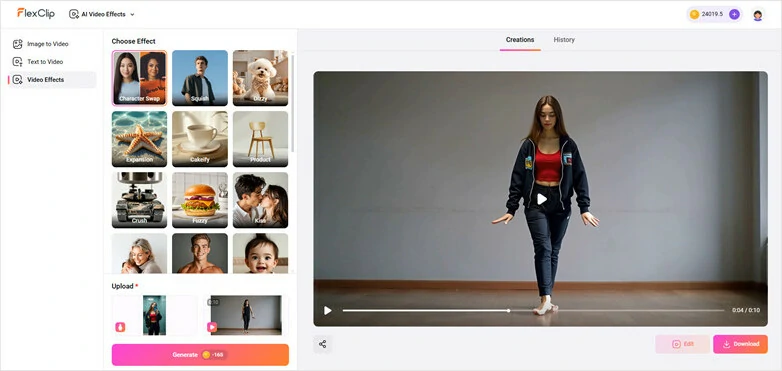Click the Upload label

[x=123, y=286]
